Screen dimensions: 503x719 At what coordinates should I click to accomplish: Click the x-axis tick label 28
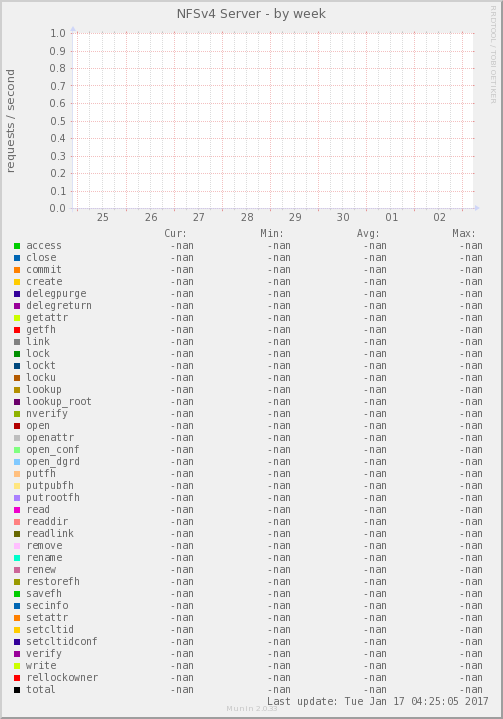[x=247, y=217]
